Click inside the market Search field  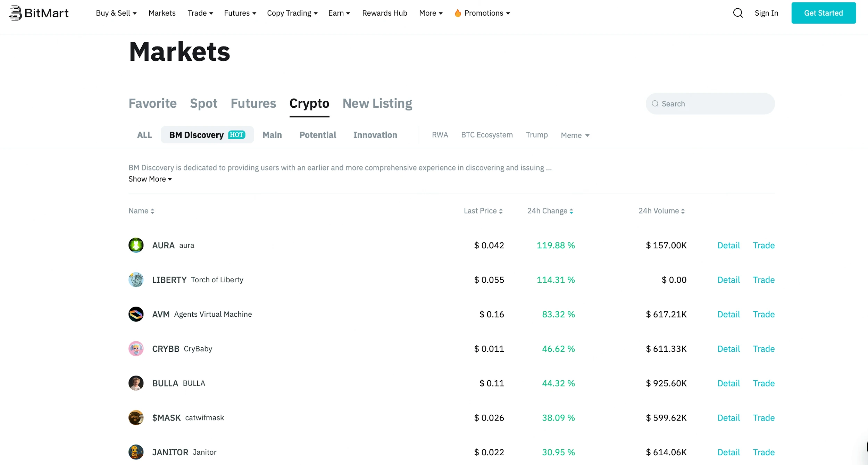[710, 103]
